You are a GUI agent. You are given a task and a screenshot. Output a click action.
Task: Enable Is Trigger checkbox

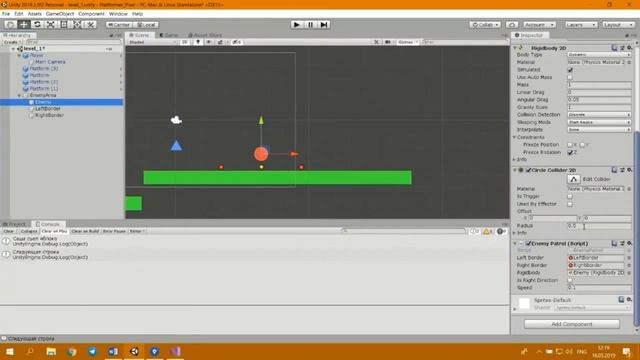point(570,196)
